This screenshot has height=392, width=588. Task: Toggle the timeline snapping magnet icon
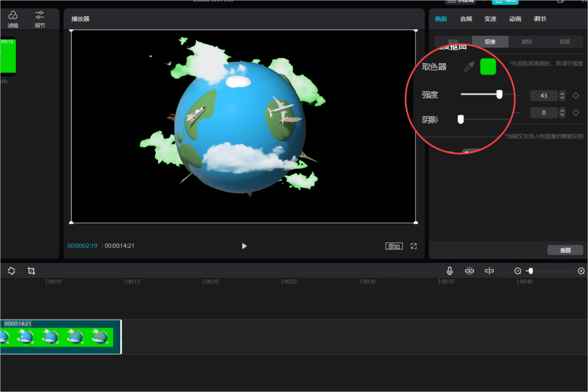pos(469,271)
